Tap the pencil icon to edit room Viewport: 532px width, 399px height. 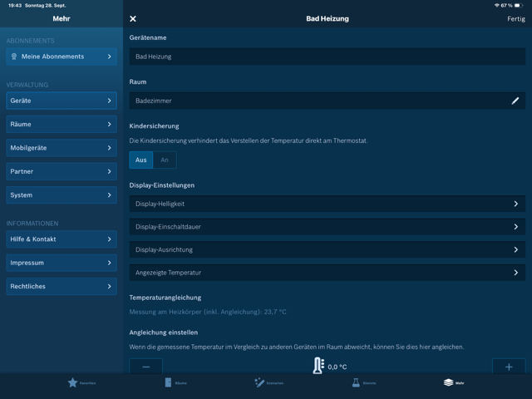pos(515,101)
